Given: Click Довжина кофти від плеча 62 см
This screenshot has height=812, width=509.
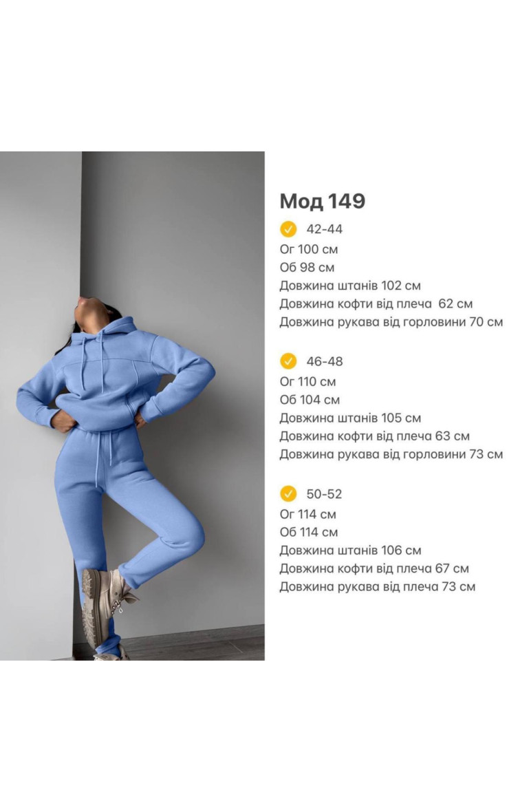Looking at the screenshot, I should coord(376,303).
